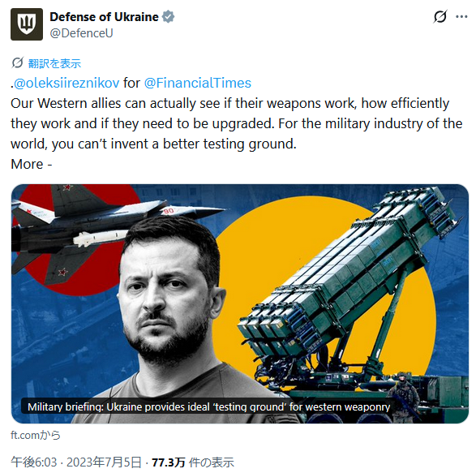Image resolution: width=476 pixels, height=473 pixels.
Task: Click the 2023年7月5日 date link
Action: (x=104, y=462)
